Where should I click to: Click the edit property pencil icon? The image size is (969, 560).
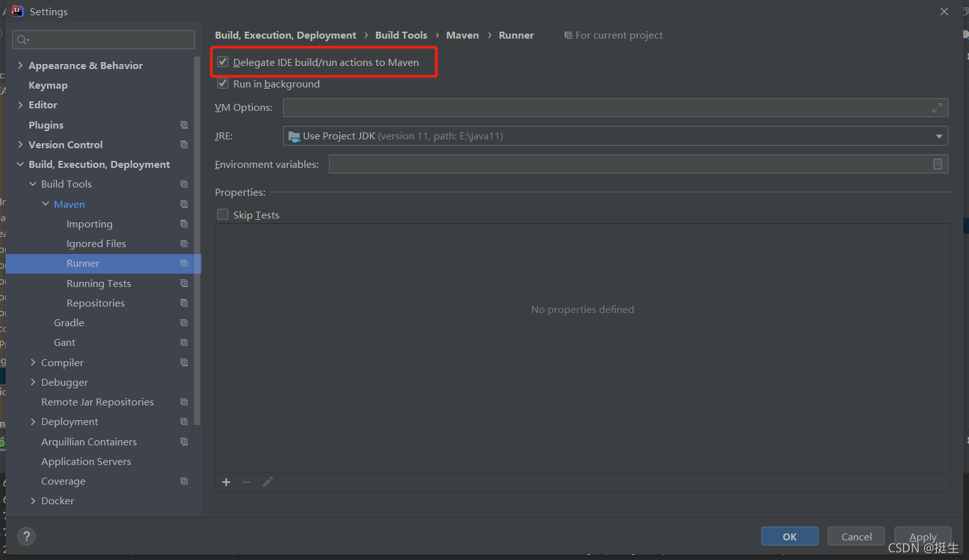267,482
